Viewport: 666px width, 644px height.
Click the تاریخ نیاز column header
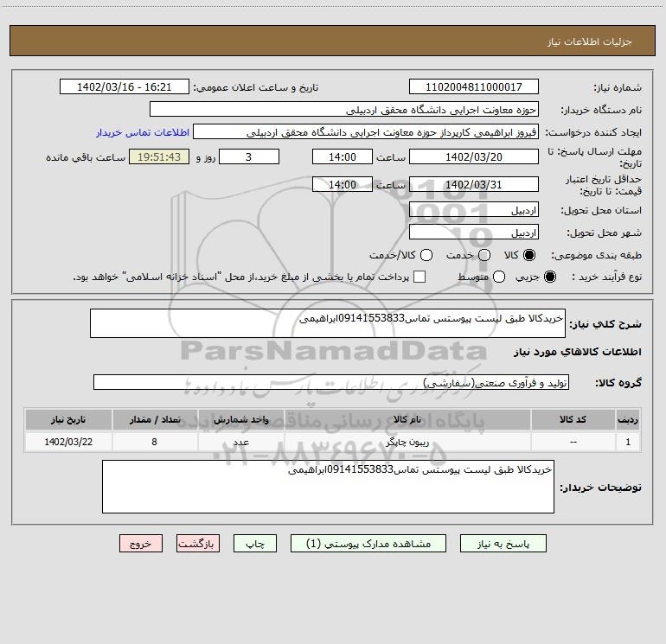[x=68, y=419]
